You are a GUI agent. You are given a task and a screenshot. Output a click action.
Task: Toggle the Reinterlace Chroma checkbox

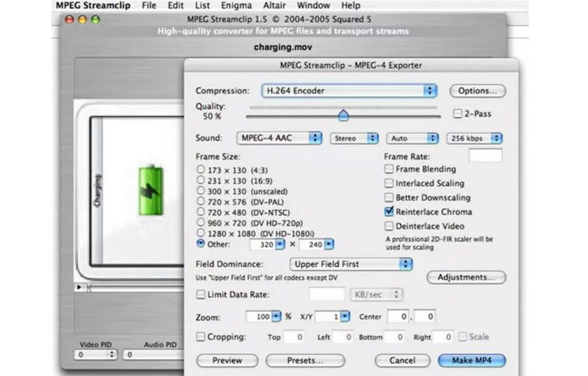coord(390,211)
